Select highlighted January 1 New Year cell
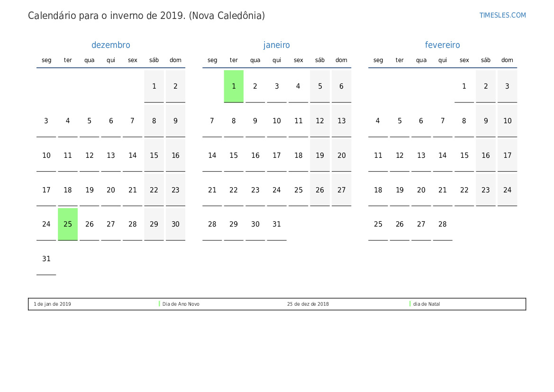 [x=234, y=86]
